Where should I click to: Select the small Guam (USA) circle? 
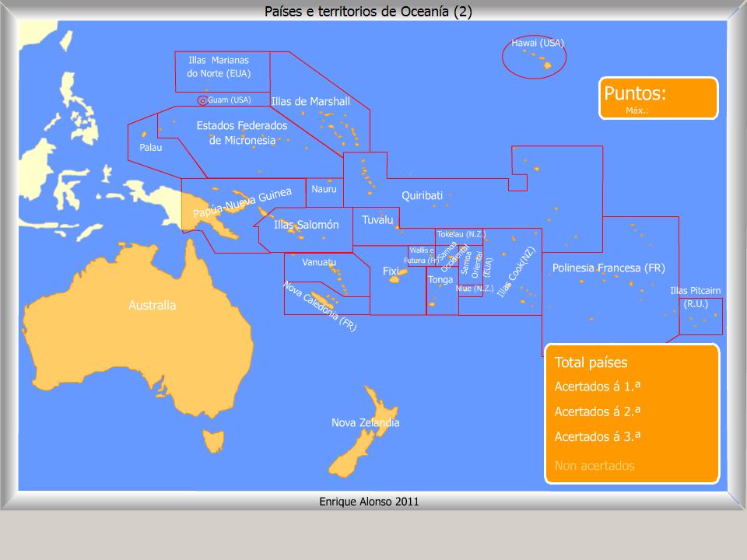tap(203, 100)
